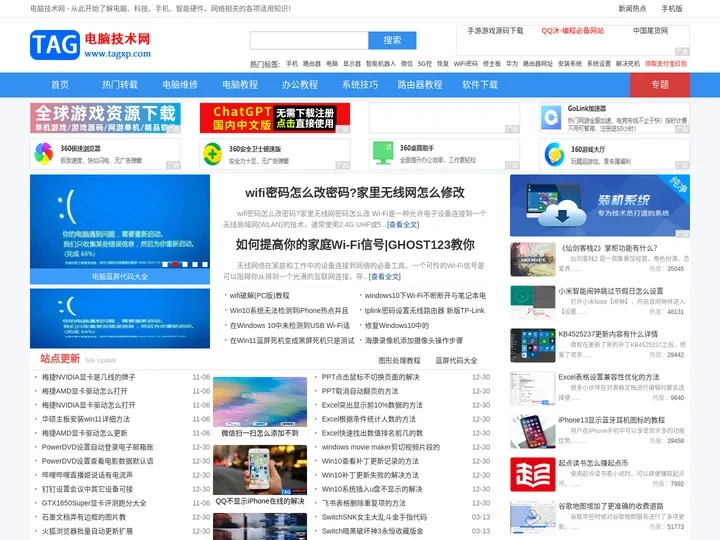Open PPT点击鼠标不切换页面的解决 article
Viewport: 720px width, 540px height.
[371, 377]
